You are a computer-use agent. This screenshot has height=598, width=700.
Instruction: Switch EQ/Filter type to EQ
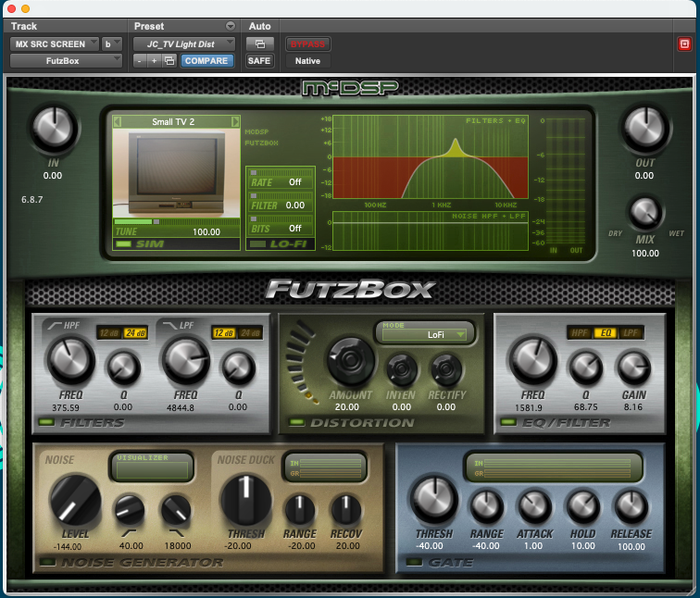pos(606,333)
